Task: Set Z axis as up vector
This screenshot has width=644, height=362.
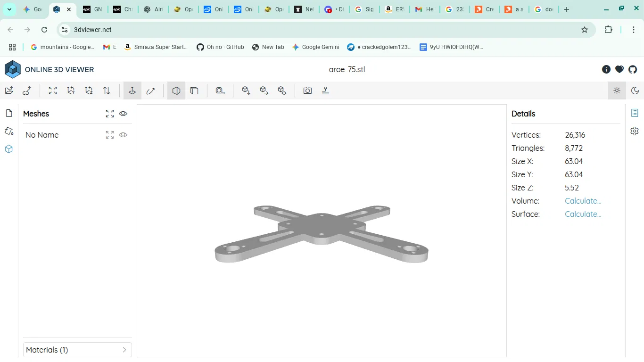Action: pyautogui.click(x=89, y=90)
